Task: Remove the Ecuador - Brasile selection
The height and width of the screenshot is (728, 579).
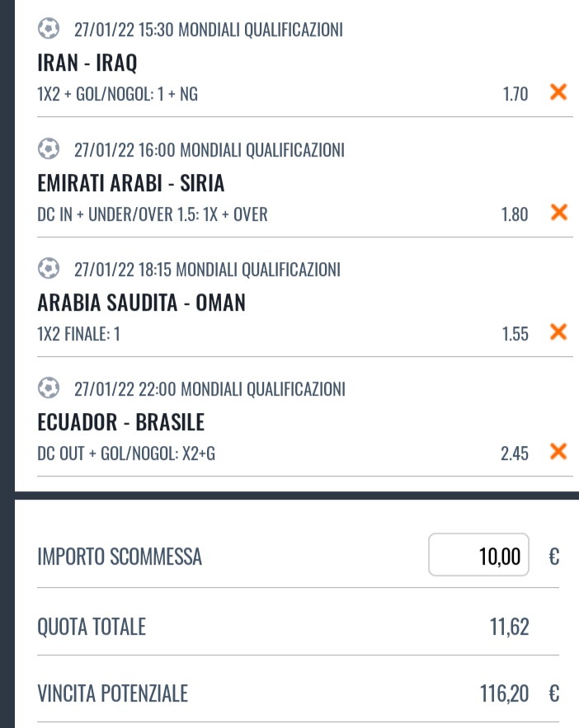Action: point(558,451)
